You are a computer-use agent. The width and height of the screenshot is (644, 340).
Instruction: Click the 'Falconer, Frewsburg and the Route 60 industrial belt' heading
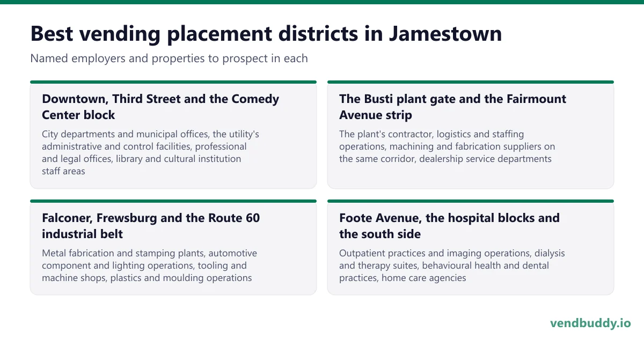click(151, 226)
